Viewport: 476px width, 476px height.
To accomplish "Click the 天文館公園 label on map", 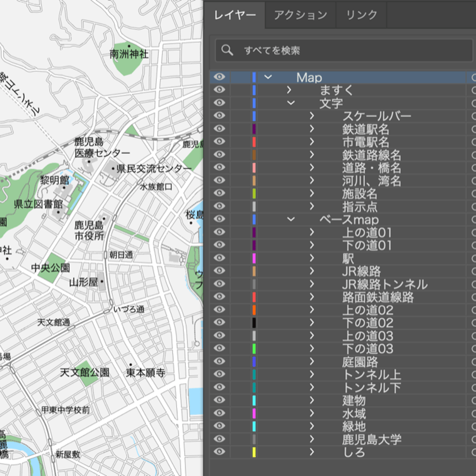I will 85,372.
